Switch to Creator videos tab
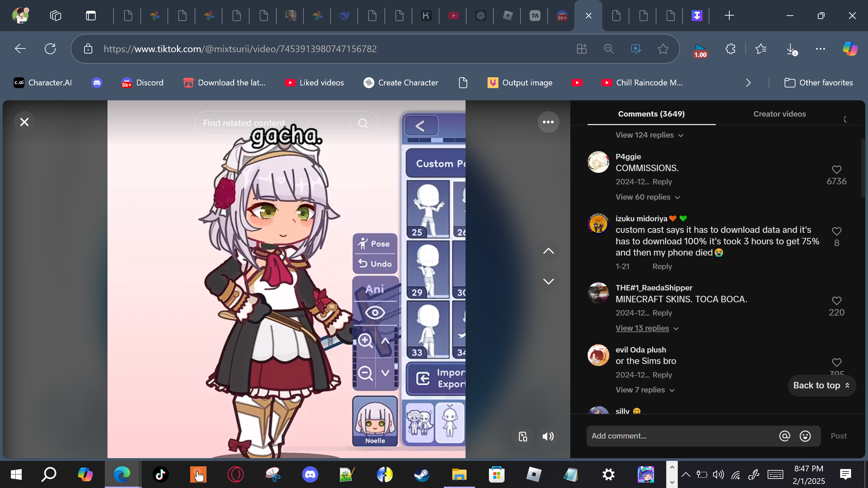This screenshot has width=868, height=488. point(779,114)
